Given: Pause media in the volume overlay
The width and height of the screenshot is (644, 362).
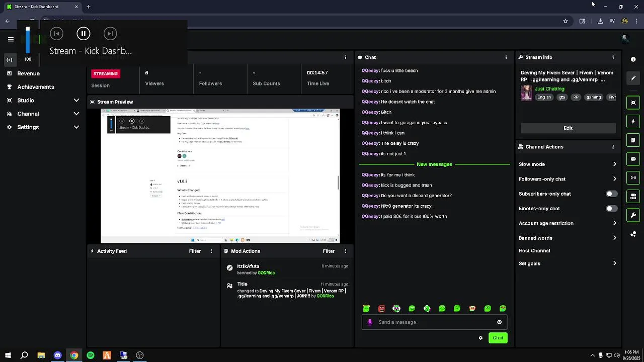Looking at the screenshot, I should (84, 34).
